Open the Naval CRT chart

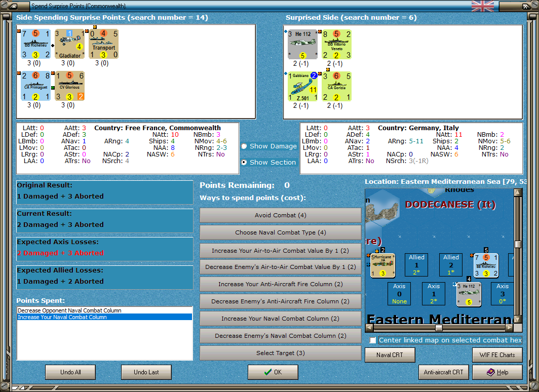point(390,355)
